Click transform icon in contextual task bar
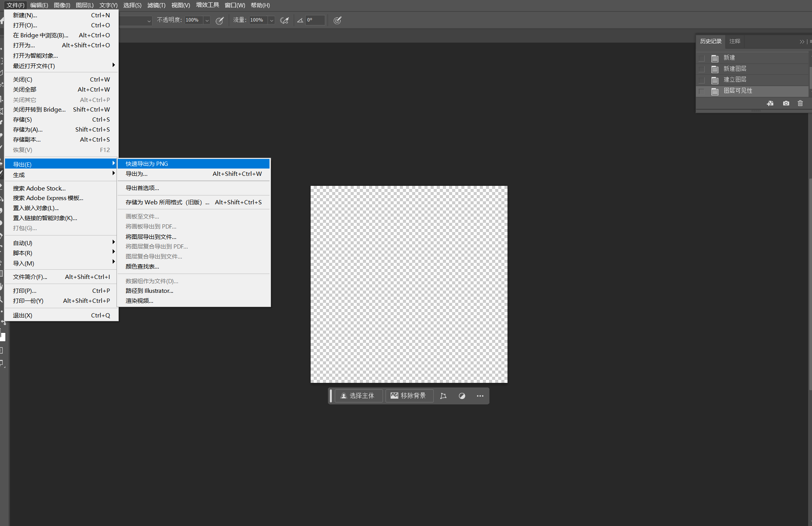This screenshot has width=812, height=526. click(x=443, y=396)
